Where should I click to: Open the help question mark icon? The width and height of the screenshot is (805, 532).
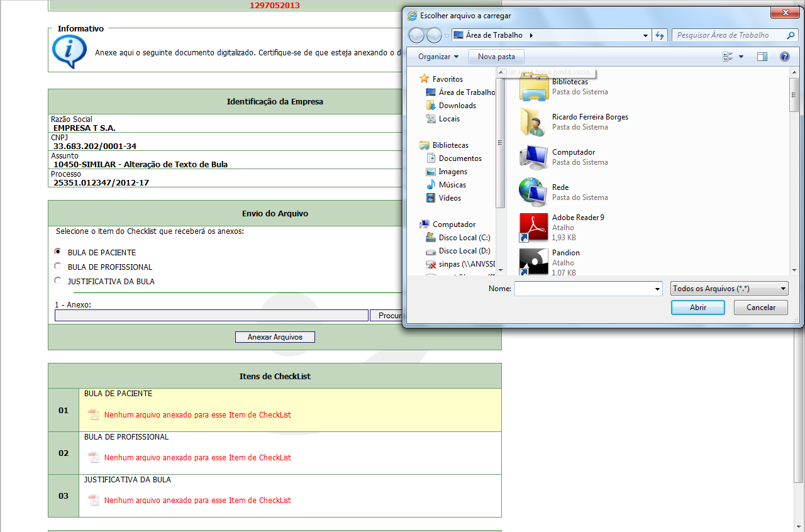point(785,57)
